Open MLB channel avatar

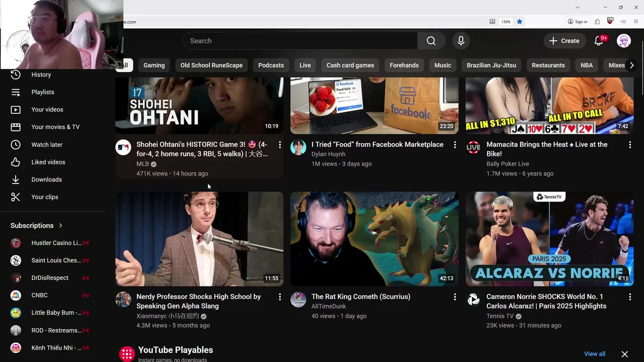coord(123,147)
